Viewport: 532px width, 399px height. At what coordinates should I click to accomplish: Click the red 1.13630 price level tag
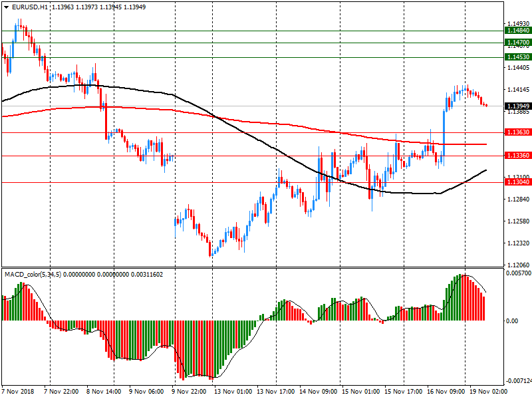click(518, 132)
